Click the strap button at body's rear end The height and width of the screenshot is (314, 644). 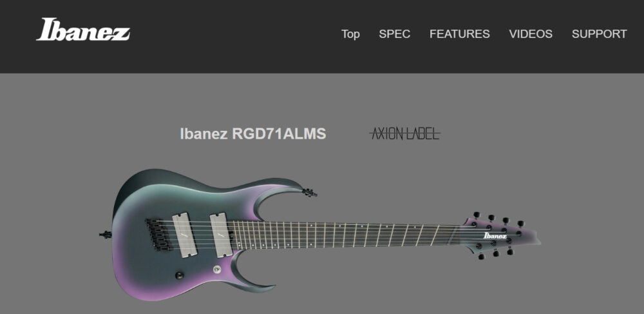pos(105,235)
